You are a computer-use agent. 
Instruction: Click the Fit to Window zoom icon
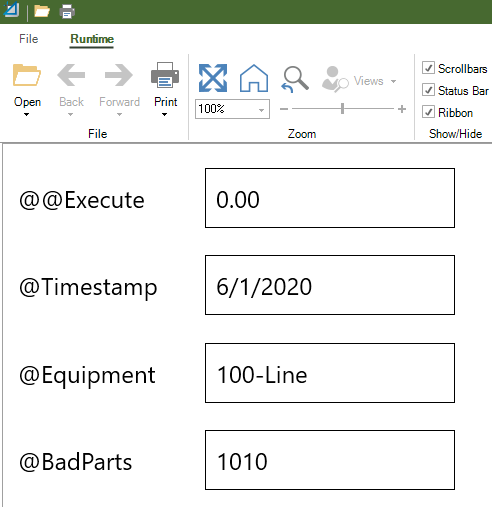click(213, 78)
